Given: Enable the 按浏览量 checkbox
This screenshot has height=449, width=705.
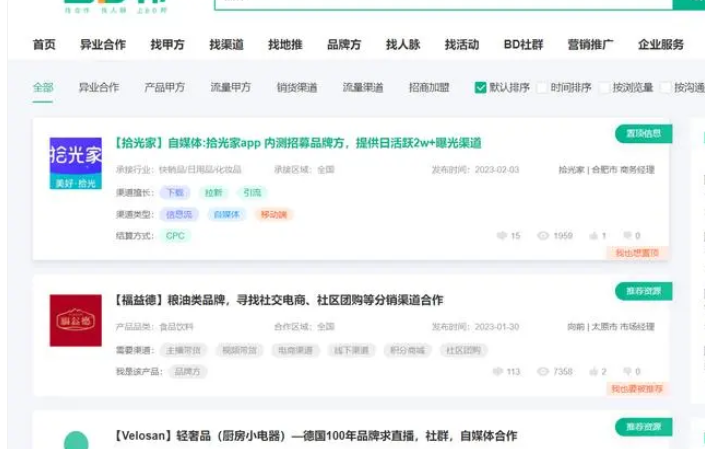Looking at the screenshot, I should [604, 88].
